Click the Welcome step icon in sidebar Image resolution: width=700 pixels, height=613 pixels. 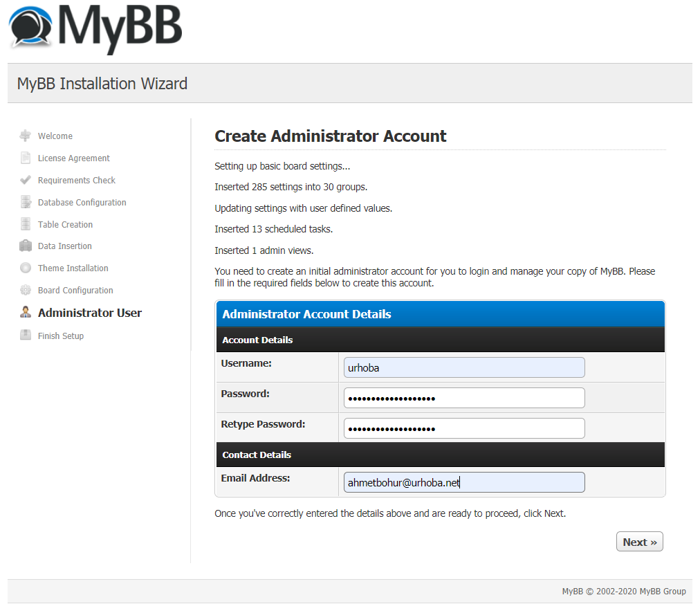(25, 136)
